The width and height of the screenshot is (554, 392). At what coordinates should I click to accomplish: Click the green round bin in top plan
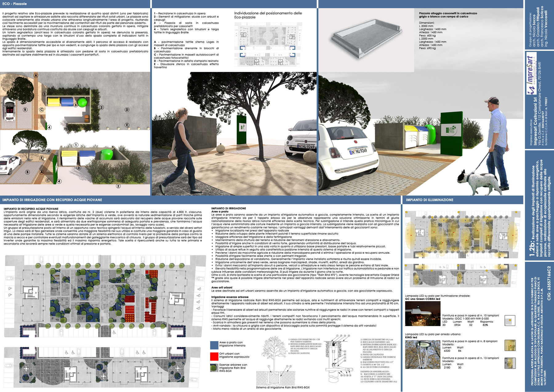click(x=82, y=102)
